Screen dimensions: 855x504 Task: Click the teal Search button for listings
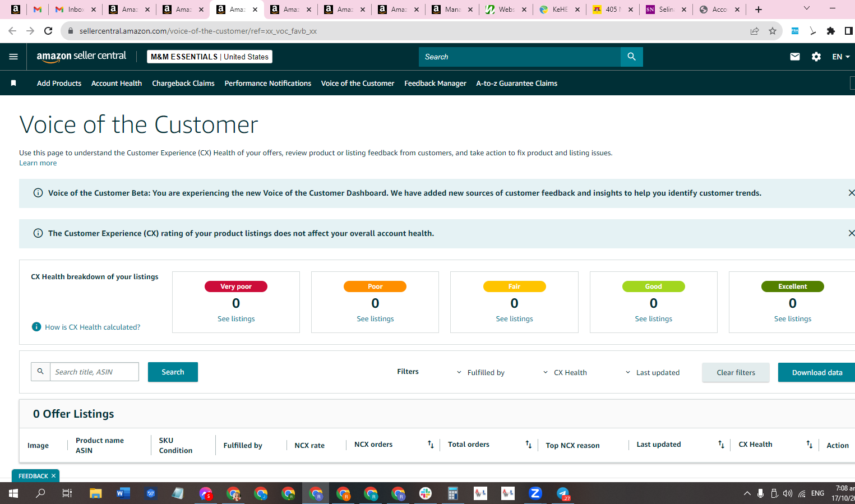pos(173,372)
